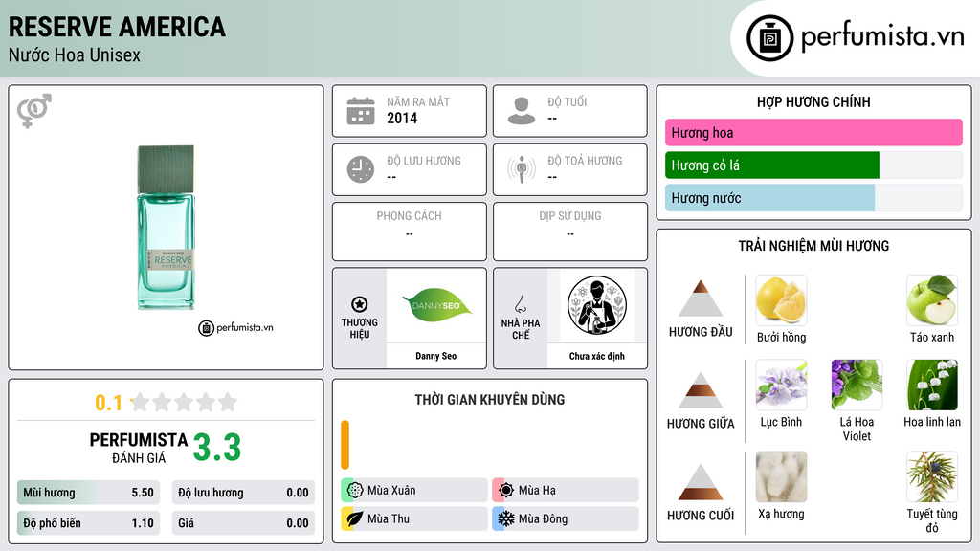Click the Mùa Thu leaf icon
The width and height of the screenshot is (980, 551).
[x=355, y=518]
